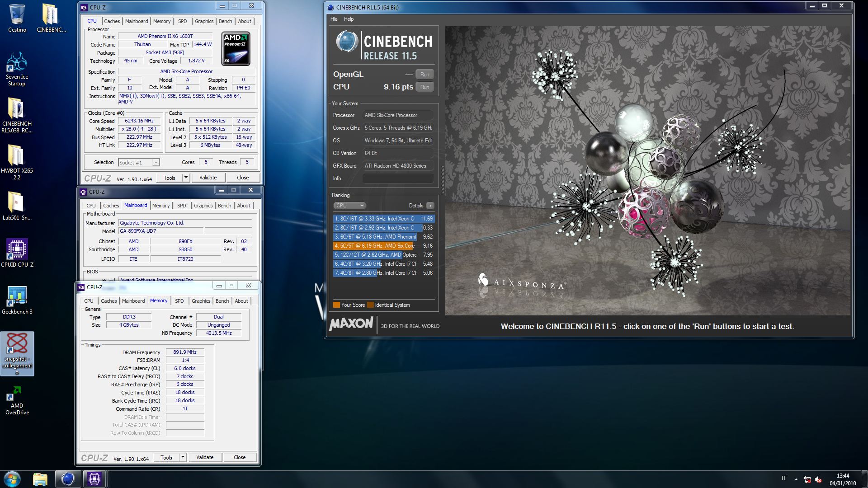The height and width of the screenshot is (488, 868).
Task: Click the GA-890FXA-UD7 model field
Action: [x=161, y=231]
